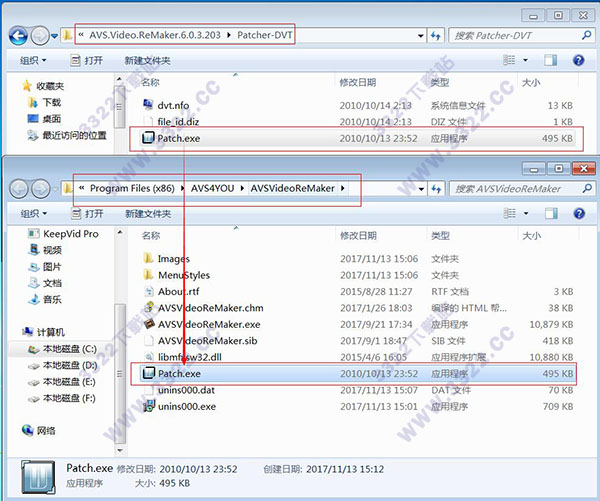Select dvt.nfo file icon
The image size is (600, 501).
[x=148, y=104]
